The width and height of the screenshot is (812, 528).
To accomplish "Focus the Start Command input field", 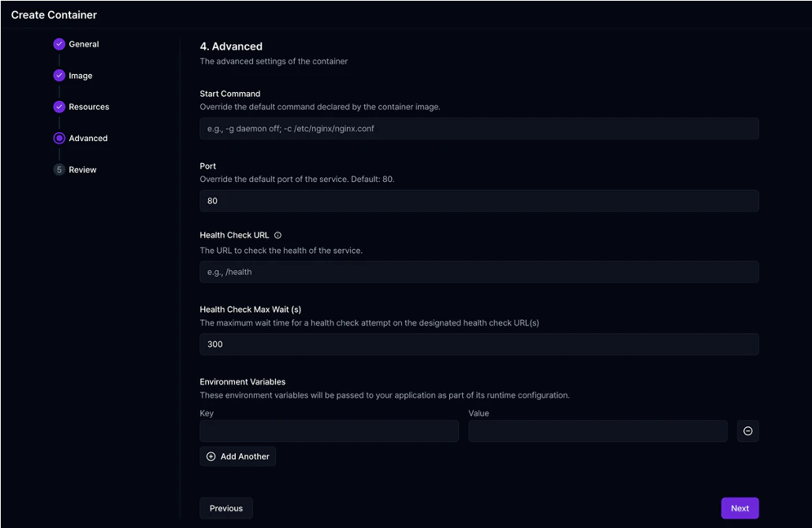I will [479, 128].
